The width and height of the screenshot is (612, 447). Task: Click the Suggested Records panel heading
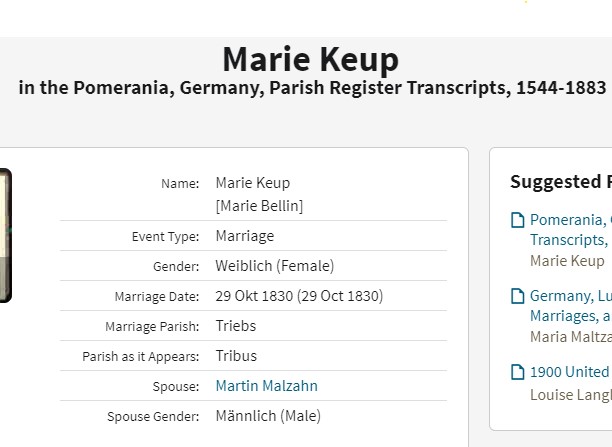pos(561,182)
